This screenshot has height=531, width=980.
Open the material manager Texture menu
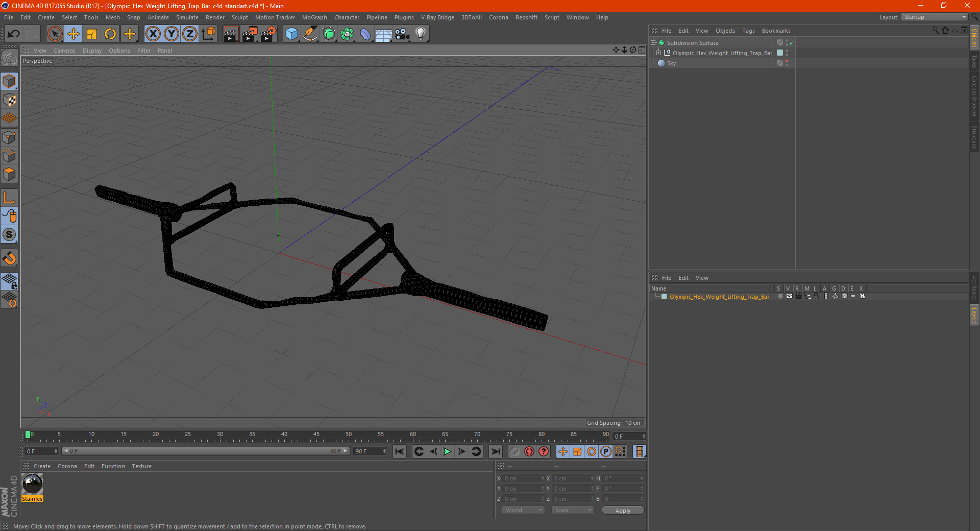point(141,466)
